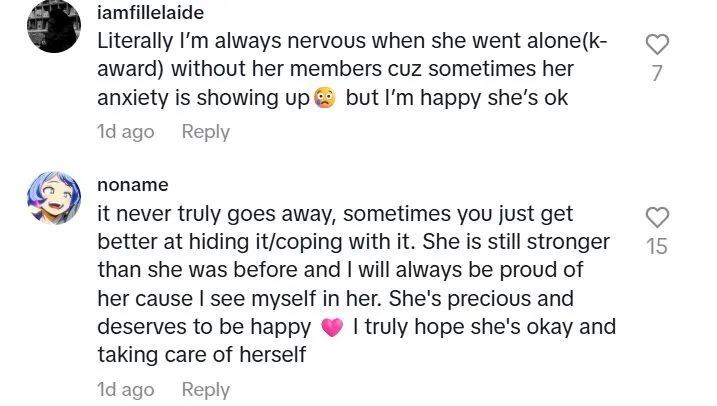Like noname's comment with the heart

[657, 217]
